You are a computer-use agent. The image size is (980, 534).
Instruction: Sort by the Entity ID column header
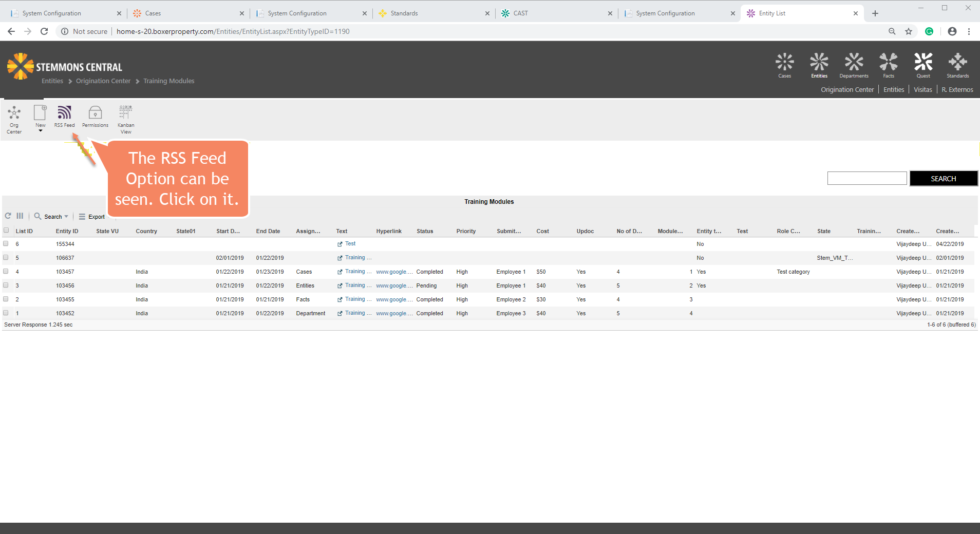coord(67,231)
